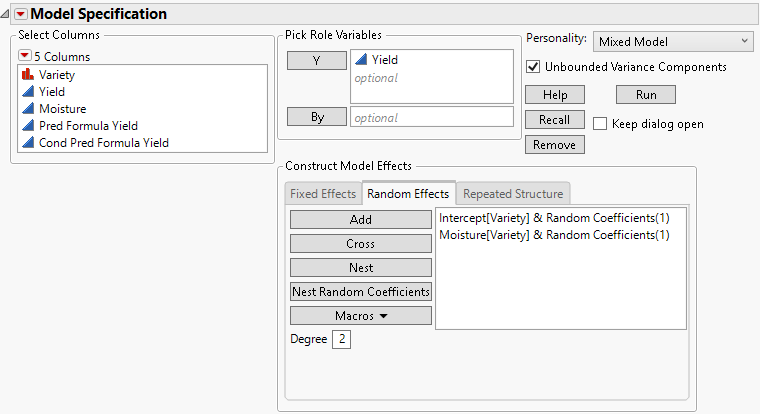Choose the Pred Formula Yield column
The width and height of the screenshot is (760, 414).
pos(88,126)
